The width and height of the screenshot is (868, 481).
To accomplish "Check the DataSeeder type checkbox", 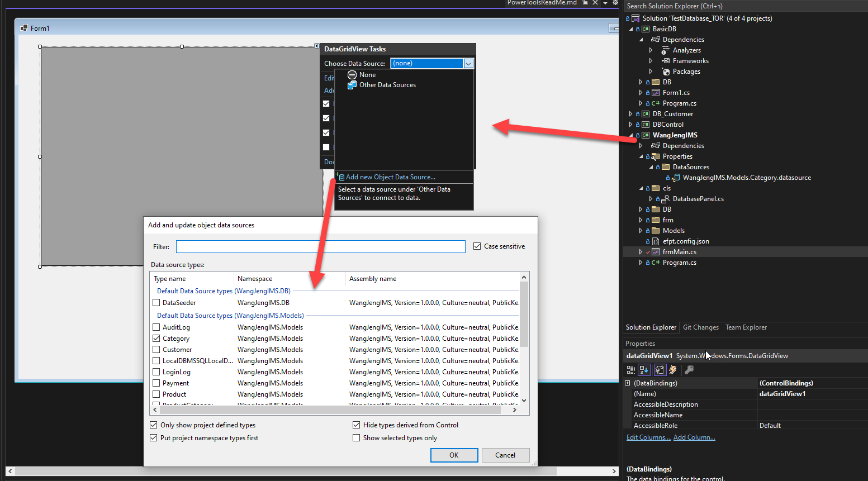I will 156,303.
